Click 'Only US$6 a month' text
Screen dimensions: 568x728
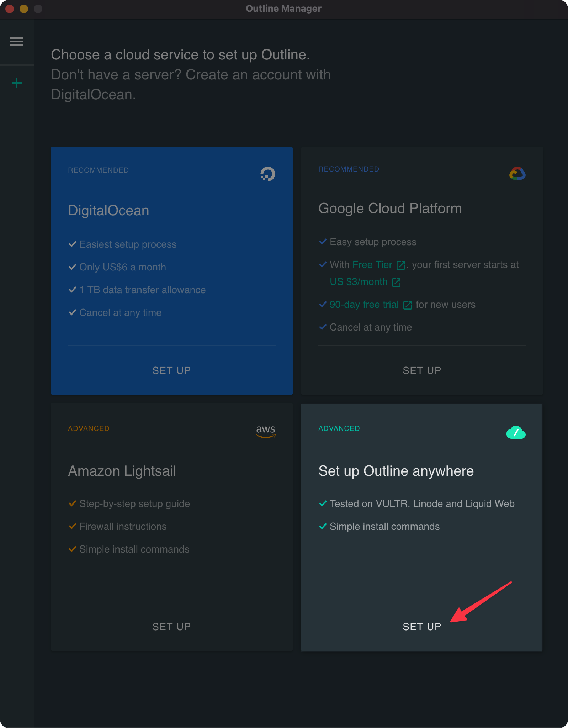123,267
